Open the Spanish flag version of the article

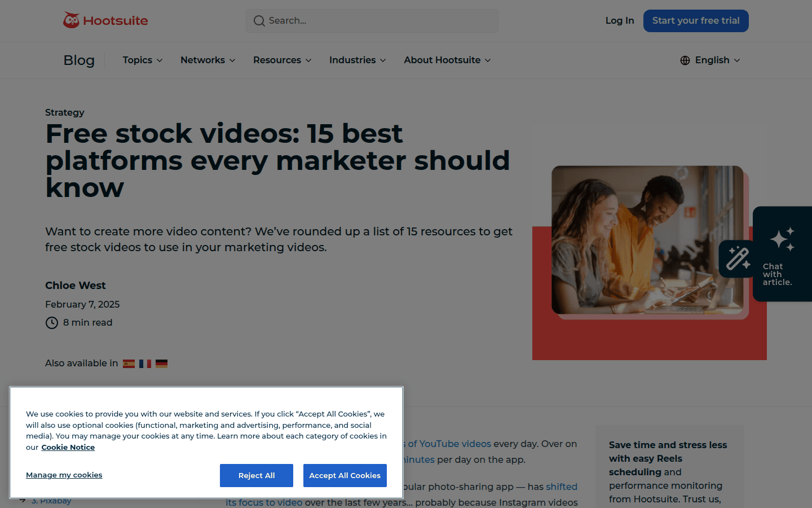[x=129, y=364]
